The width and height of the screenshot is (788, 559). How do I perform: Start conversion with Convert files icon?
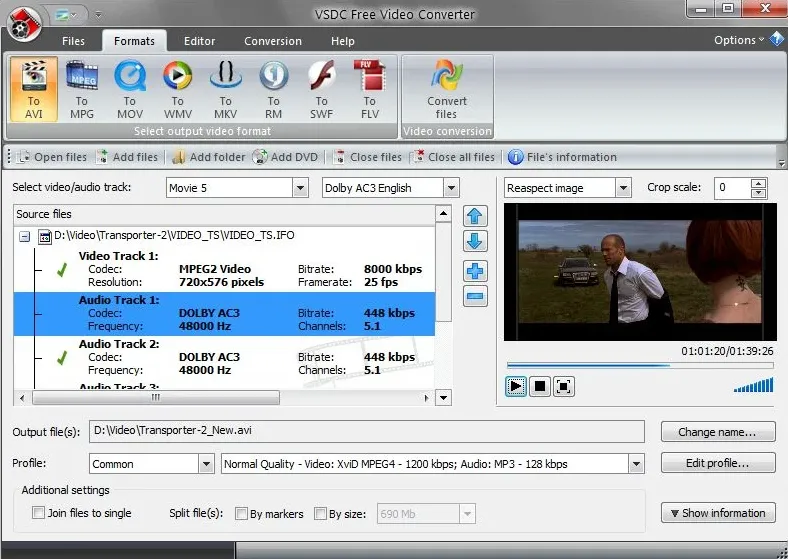(x=447, y=89)
